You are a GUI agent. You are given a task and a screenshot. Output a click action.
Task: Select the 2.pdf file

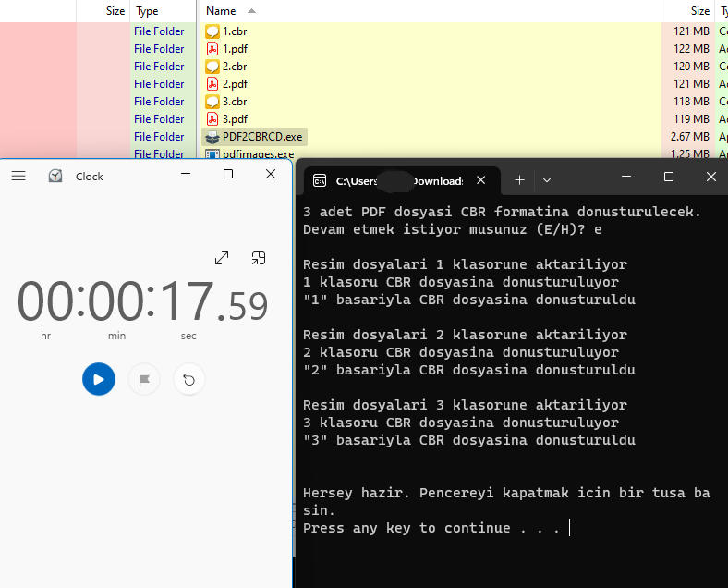235,84
